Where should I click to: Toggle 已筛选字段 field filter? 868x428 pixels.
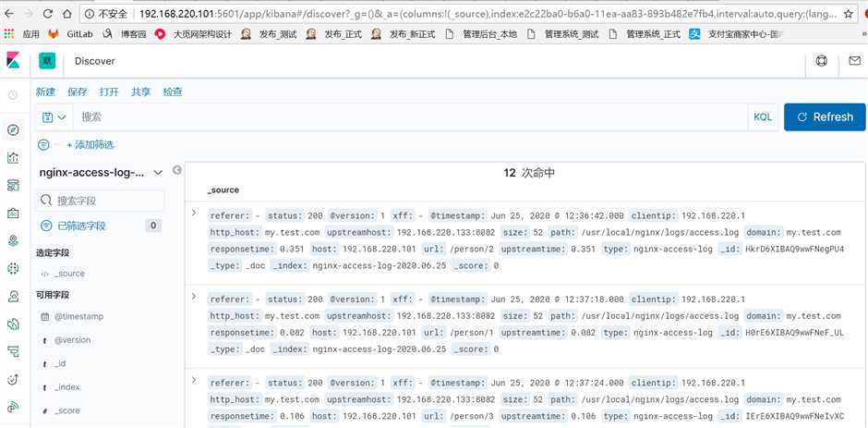74,226
